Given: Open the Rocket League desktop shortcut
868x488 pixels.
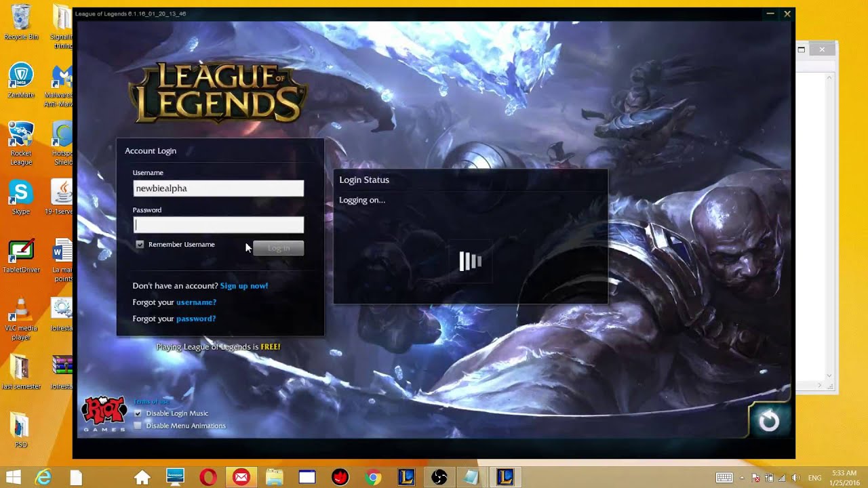Looking at the screenshot, I should [21, 143].
